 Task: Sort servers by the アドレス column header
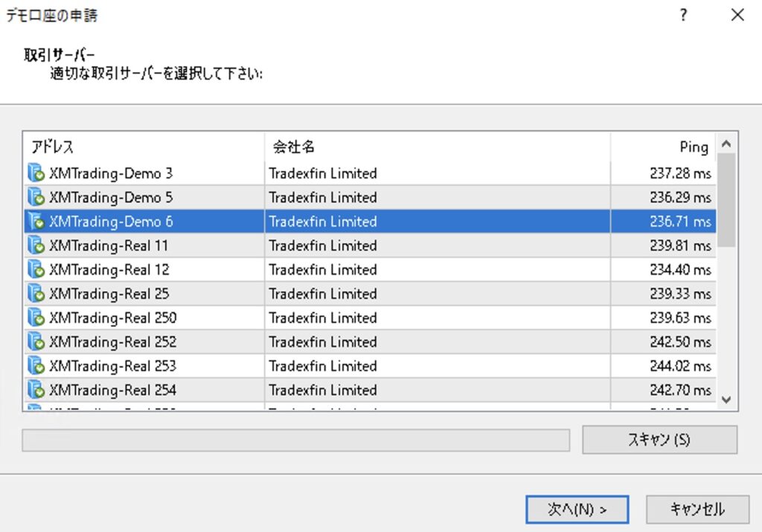pos(144,147)
